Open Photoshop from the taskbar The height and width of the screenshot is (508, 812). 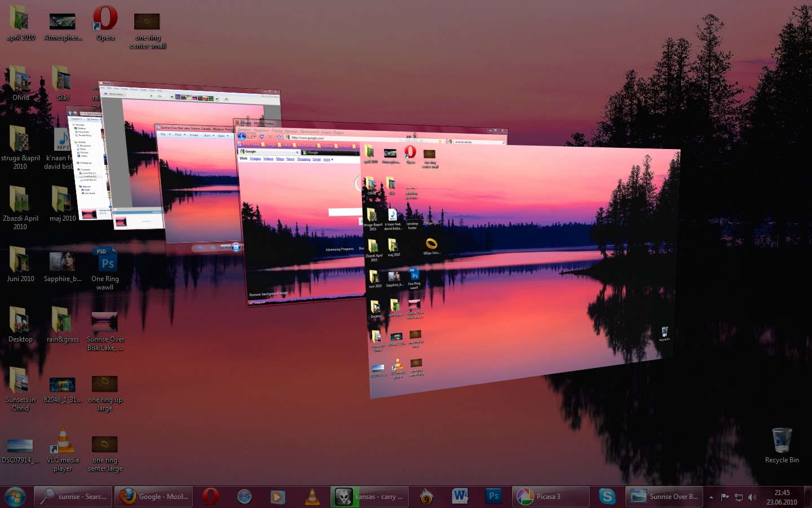[493, 497]
